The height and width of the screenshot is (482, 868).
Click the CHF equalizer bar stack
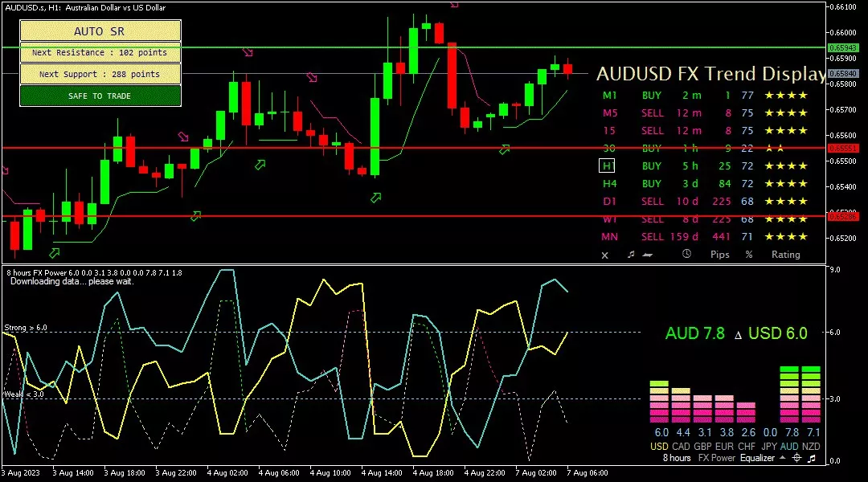[x=746, y=413]
